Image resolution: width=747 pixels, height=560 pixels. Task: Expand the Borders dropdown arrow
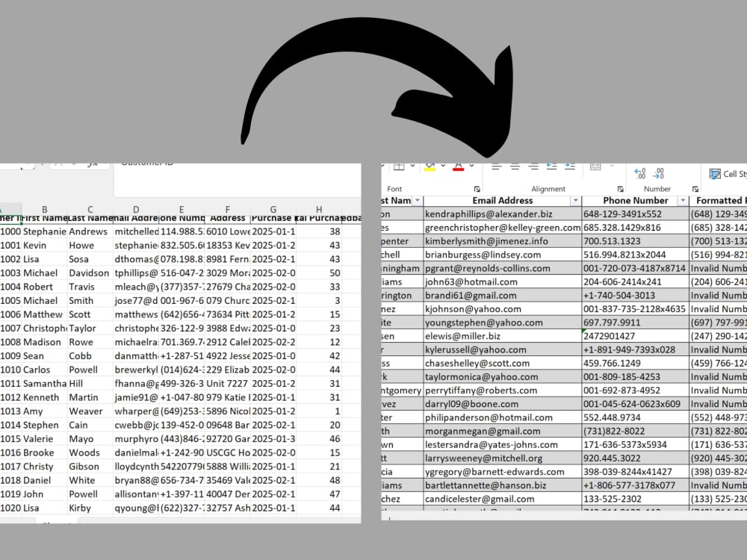(x=412, y=166)
